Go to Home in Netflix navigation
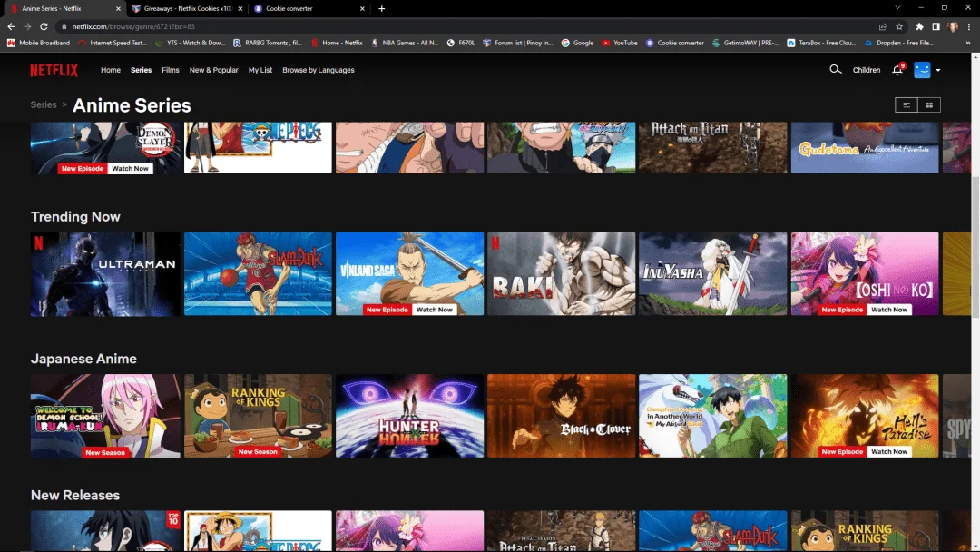This screenshot has height=552, width=980. [111, 70]
